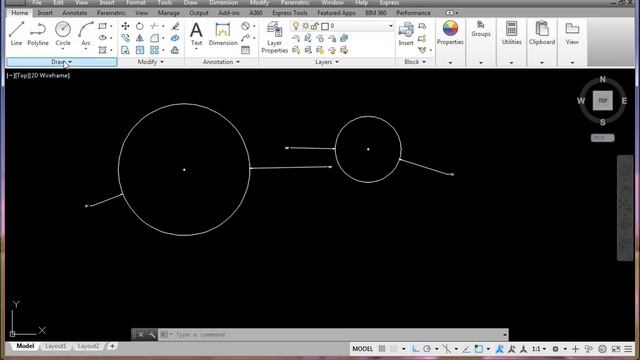Click the Move tool icon
This screenshot has height=360, width=640.
coord(125,26)
